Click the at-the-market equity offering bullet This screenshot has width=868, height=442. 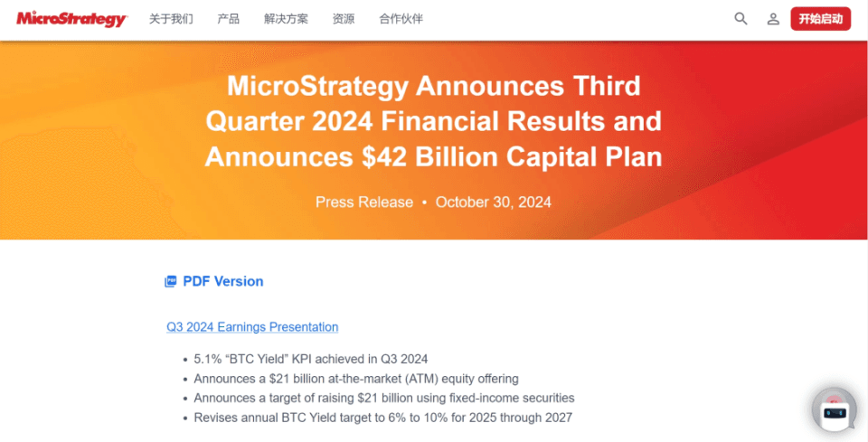[x=356, y=379]
